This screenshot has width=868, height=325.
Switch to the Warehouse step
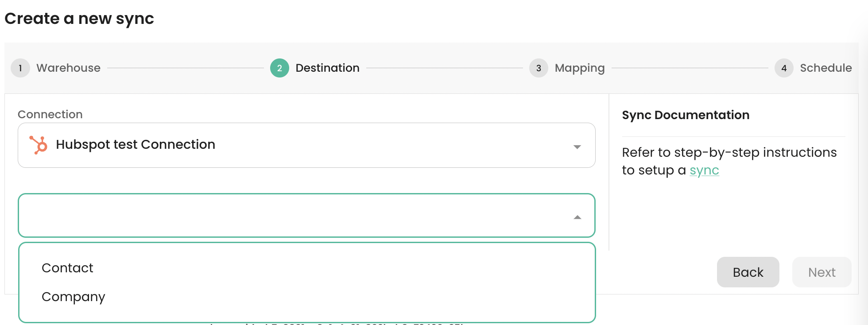pyautogui.click(x=68, y=68)
